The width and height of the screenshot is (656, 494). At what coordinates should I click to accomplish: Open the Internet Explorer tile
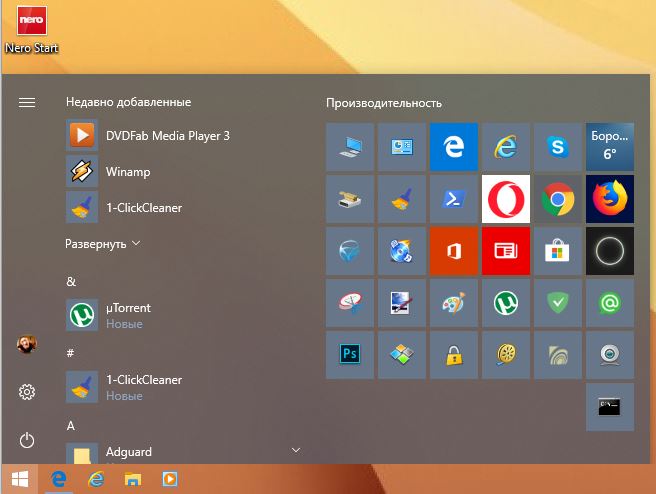[x=505, y=147]
